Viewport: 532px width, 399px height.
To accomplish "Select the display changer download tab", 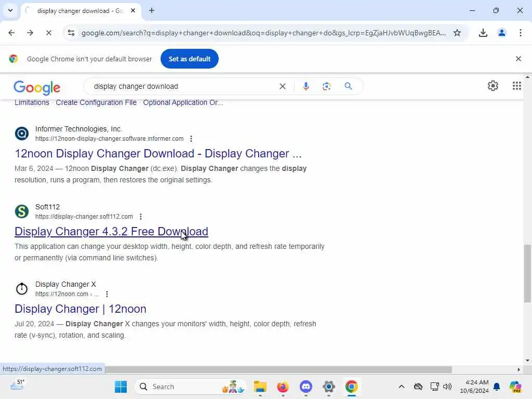I will 81,11.
